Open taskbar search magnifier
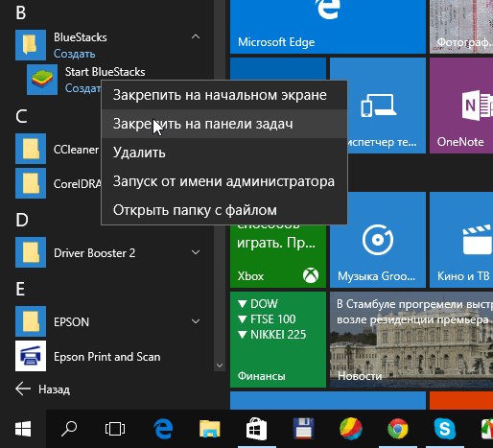Screen dimensions: 493x448 69,429
